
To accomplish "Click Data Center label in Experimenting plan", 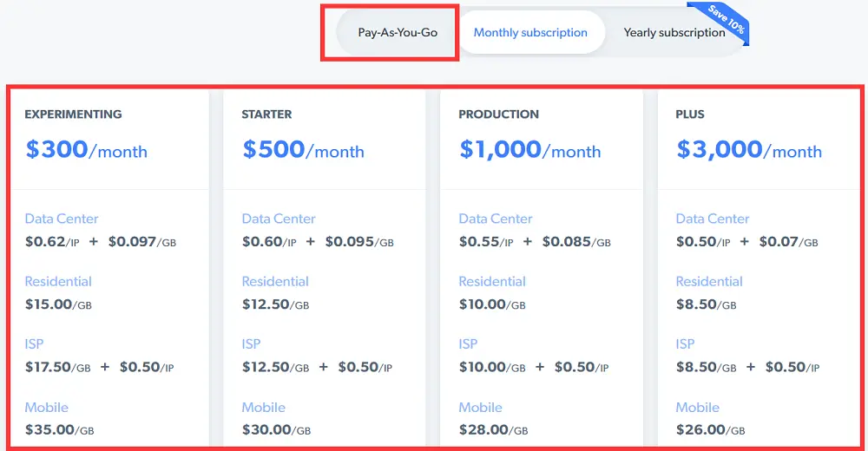I will [x=62, y=219].
